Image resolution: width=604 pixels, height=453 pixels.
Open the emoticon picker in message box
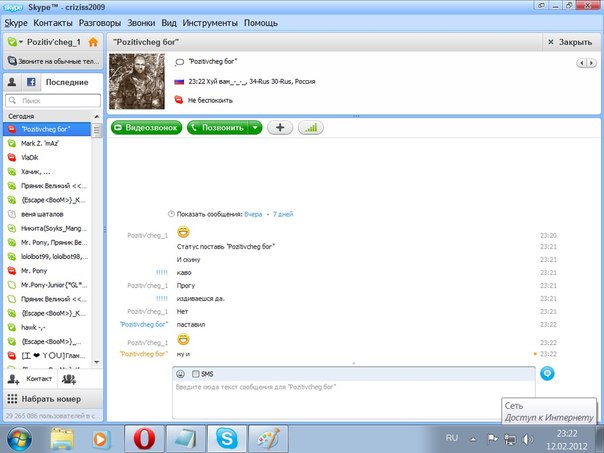click(181, 373)
